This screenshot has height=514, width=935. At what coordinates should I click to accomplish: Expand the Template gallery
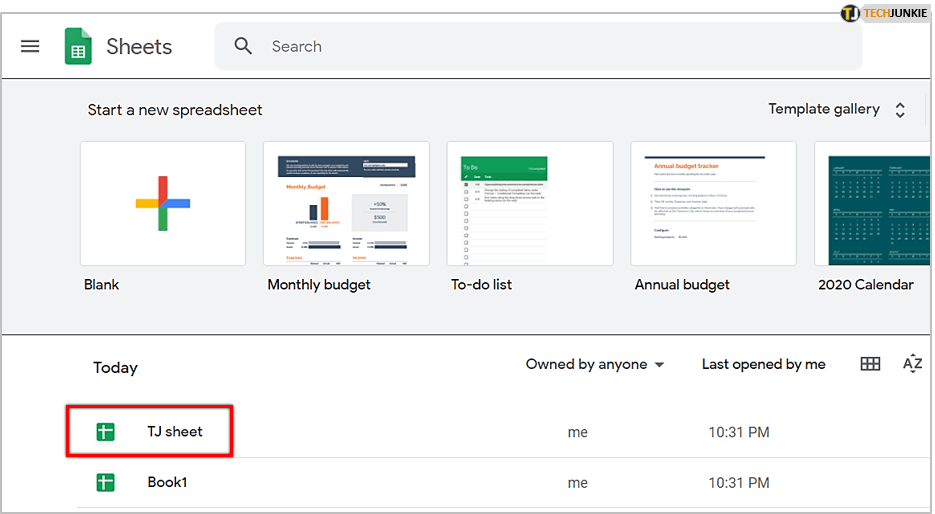[823, 109]
